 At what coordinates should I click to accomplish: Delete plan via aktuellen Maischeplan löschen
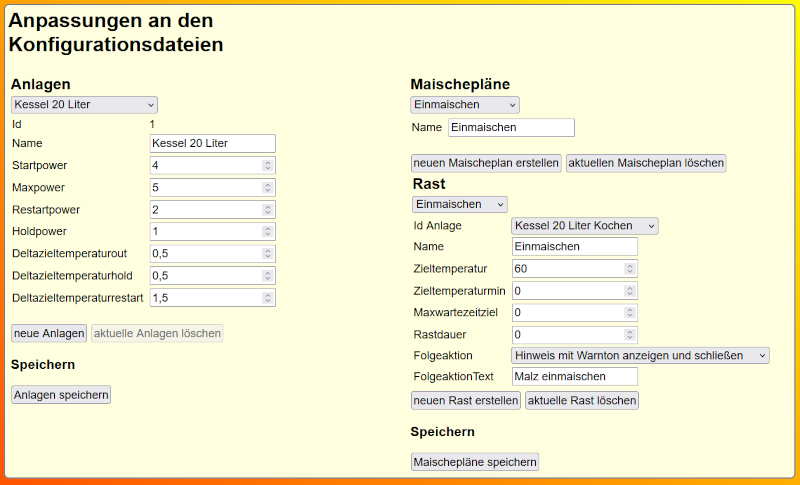[646, 163]
